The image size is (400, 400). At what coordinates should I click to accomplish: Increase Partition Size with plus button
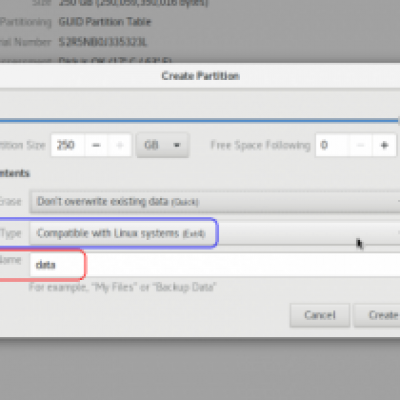[x=119, y=145]
